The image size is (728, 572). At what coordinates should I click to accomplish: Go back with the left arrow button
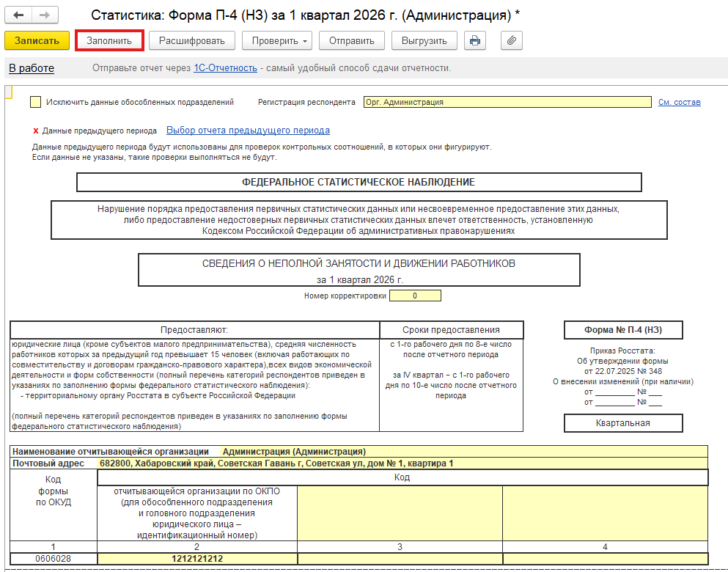(x=18, y=15)
